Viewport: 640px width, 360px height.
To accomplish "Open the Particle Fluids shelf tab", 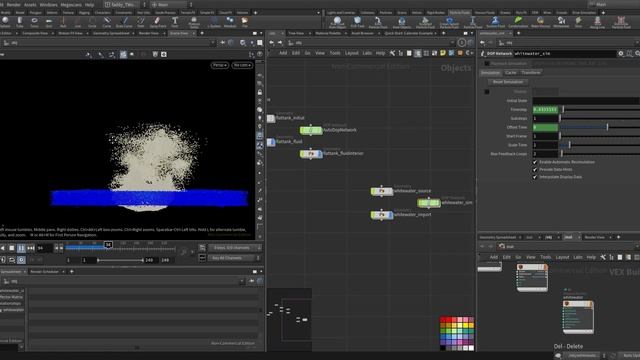I will point(460,13).
